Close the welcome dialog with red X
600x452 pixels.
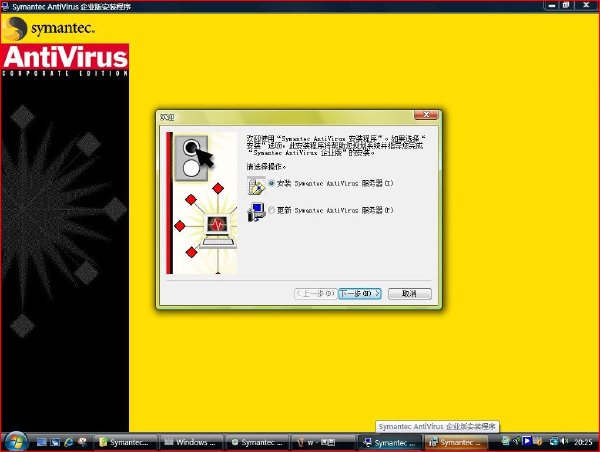coord(426,115)
